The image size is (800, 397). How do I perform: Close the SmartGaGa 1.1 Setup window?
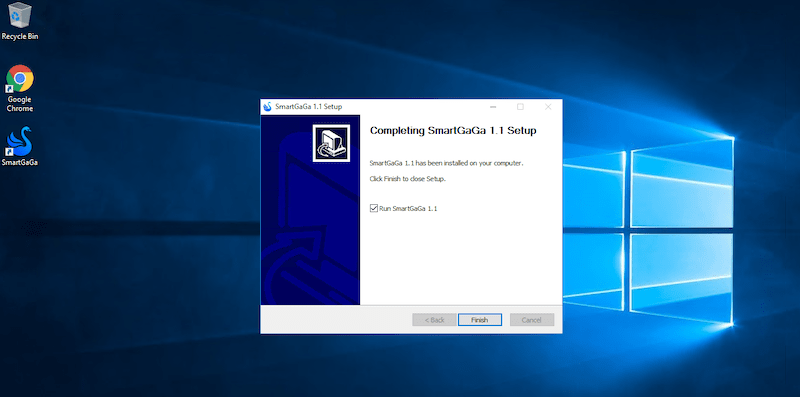point(548,107)
